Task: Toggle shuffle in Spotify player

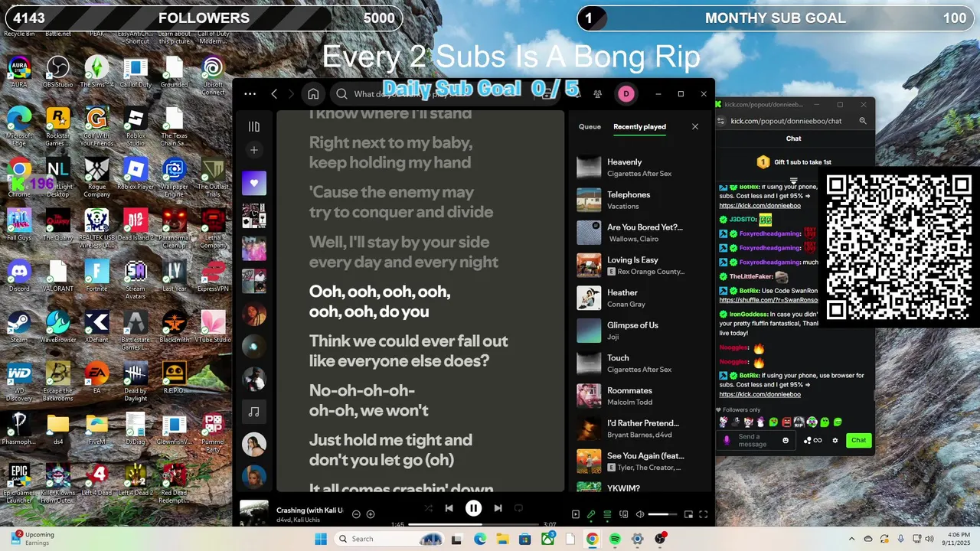Action: [428, 508]
